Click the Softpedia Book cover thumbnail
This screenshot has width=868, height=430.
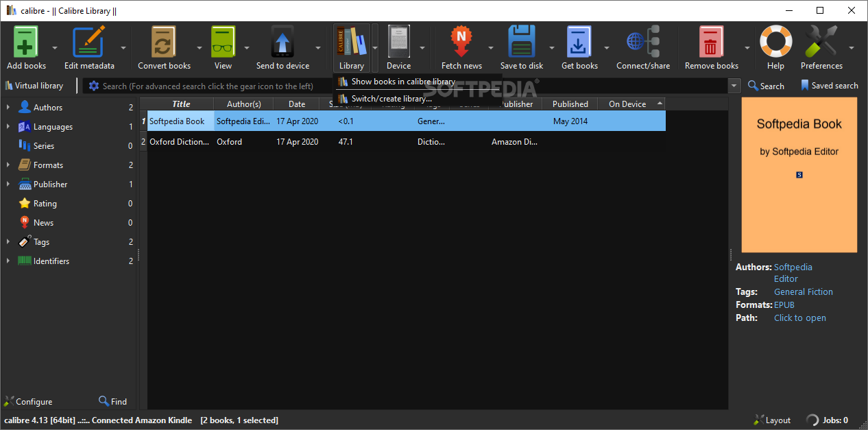pyautogui.click(x=799, y=175)
